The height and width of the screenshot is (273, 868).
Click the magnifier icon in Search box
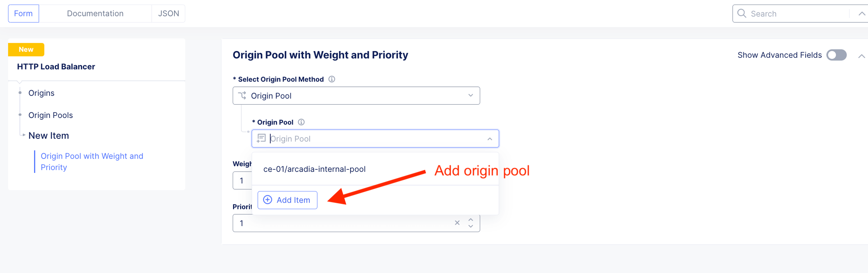[742, 14]
